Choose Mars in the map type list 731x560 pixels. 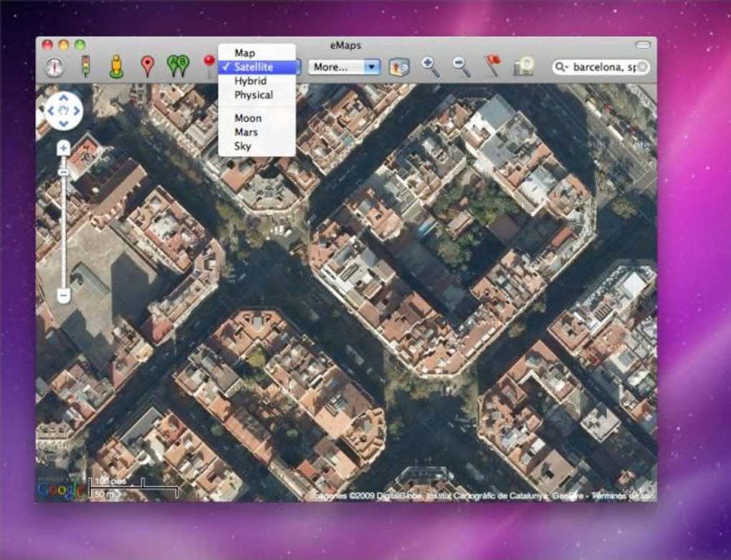click(246, 132)
